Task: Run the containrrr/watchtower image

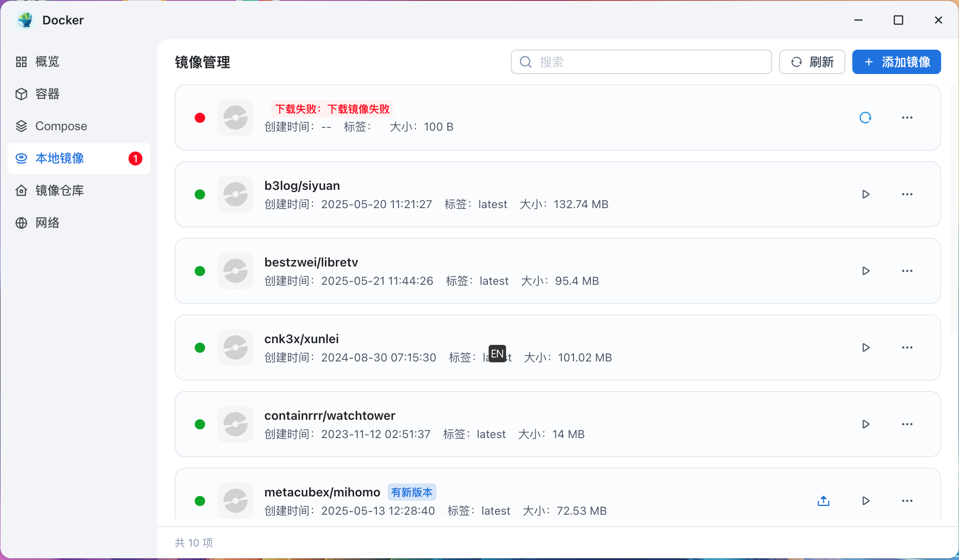Action: tap(866, 424)
